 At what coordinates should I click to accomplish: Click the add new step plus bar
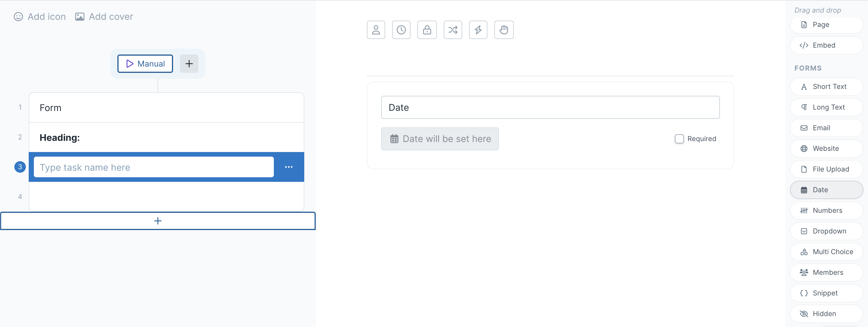(x=158, y=221)
